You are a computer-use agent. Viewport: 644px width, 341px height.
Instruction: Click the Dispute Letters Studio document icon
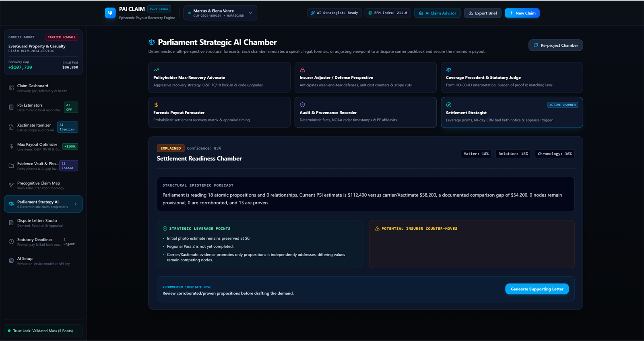(11, 223)
